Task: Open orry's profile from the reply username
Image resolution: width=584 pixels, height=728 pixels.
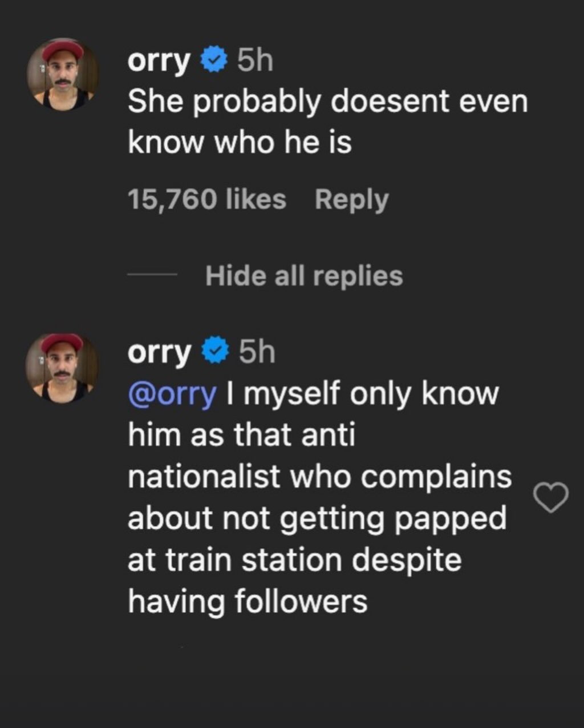Action: coord(159,352)
